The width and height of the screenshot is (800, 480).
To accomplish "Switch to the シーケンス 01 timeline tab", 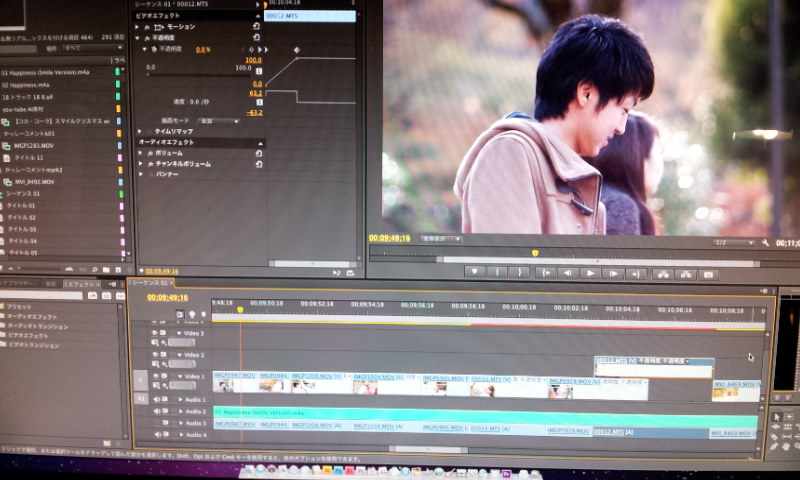I will point(151,283).
